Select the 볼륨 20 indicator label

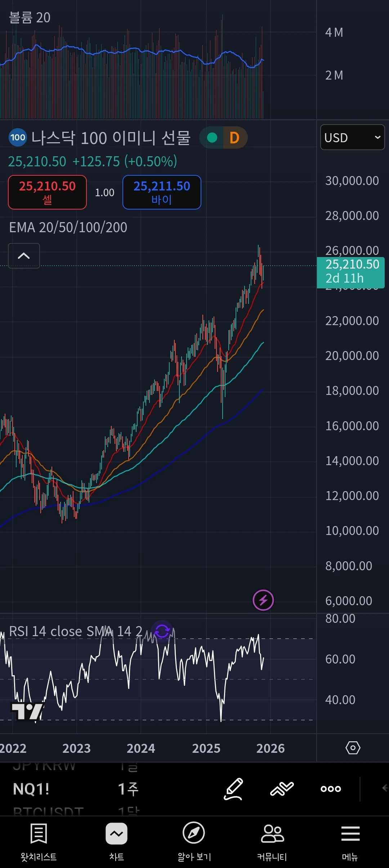click(x=30, y=18)
